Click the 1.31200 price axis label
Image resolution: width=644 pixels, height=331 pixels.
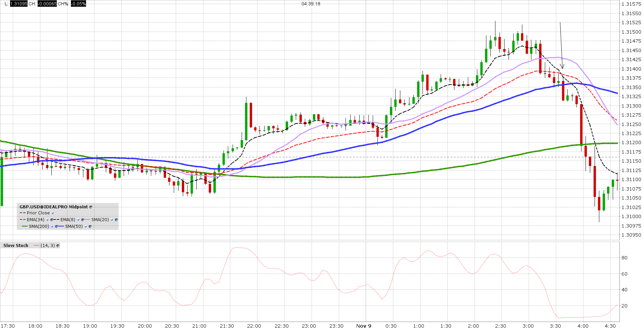(631, 142)
